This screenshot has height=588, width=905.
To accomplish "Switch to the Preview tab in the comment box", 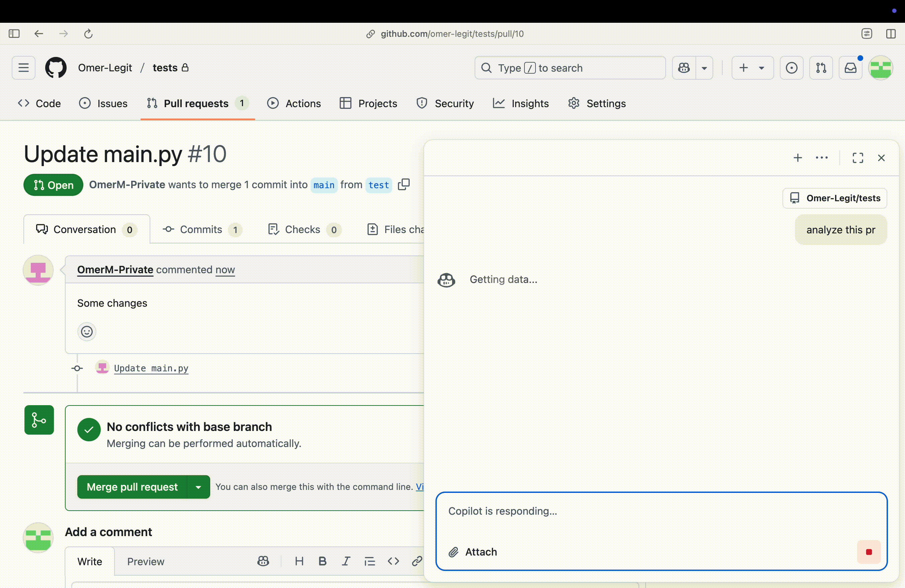I will [146, 561].
